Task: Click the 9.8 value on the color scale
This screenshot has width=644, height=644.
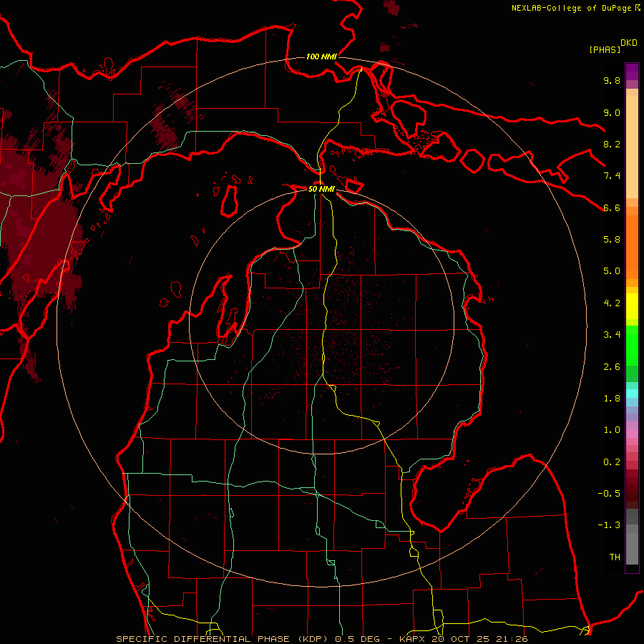Action: (612, 80)
